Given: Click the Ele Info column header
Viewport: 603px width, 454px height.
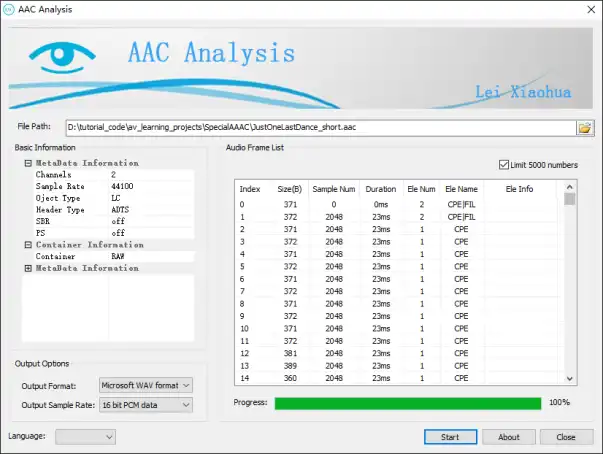Looking at the screenshot, I should pos(520,189).
